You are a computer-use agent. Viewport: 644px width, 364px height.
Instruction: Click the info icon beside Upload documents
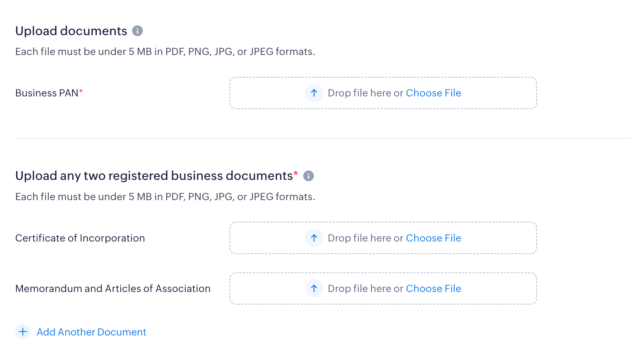tap(137, 31)
